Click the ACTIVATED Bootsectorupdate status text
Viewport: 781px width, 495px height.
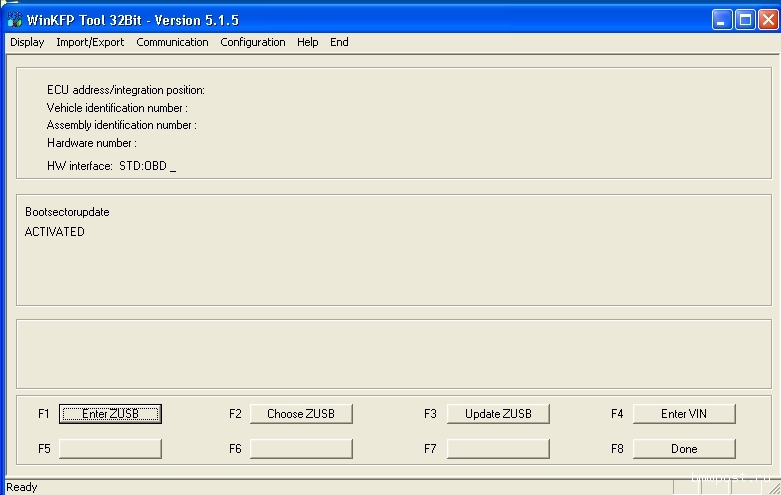[x=55, y=232]
